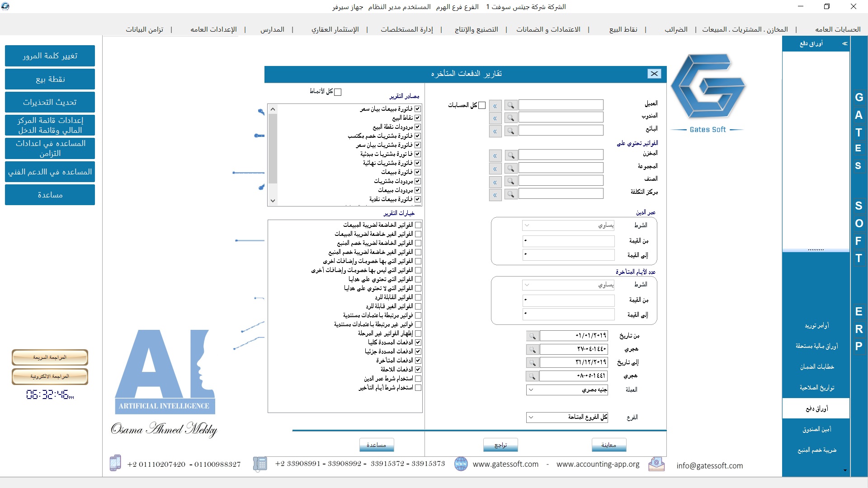Click تغيير كلمة المرور button

[50, 56]
